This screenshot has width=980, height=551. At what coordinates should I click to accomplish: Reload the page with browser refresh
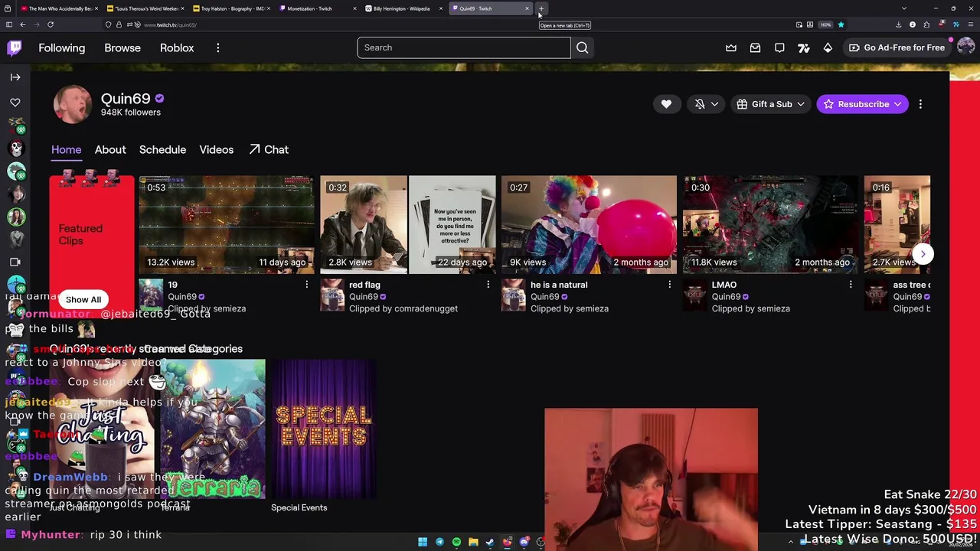click(51, 24)
